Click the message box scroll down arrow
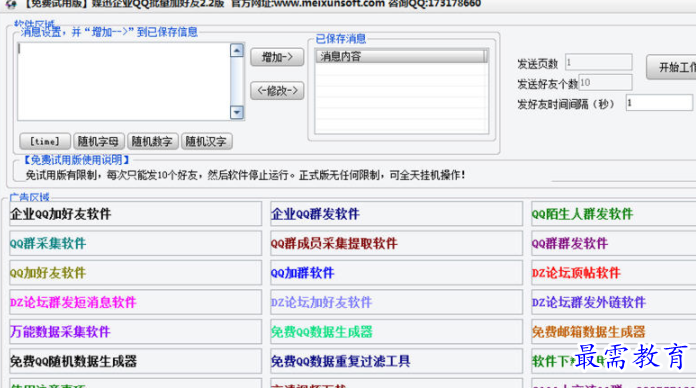Image resolution: width=696 pixels, height=388 pixels. [237, 113]
